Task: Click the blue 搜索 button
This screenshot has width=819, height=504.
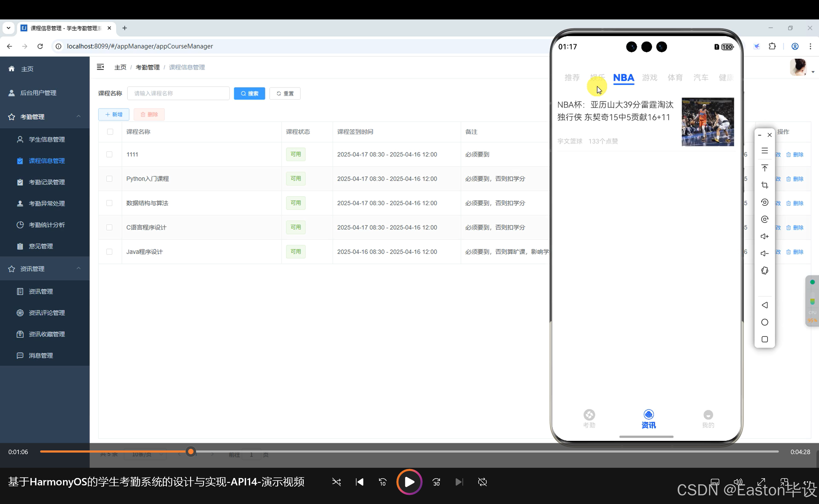Action: [x=249, y=94]
